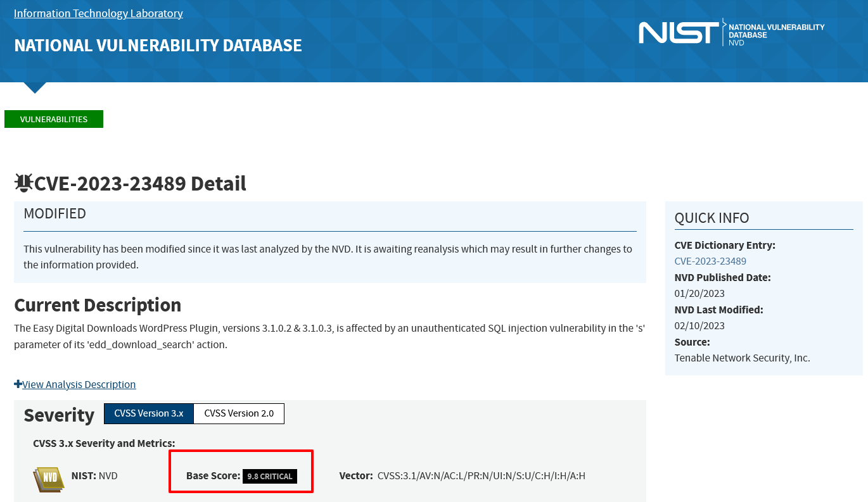Image resolution: width=868 pixels, height=502 pixels.
Task: Select the CVSS Version 3.x tab
Action: [x=148, y=413]
